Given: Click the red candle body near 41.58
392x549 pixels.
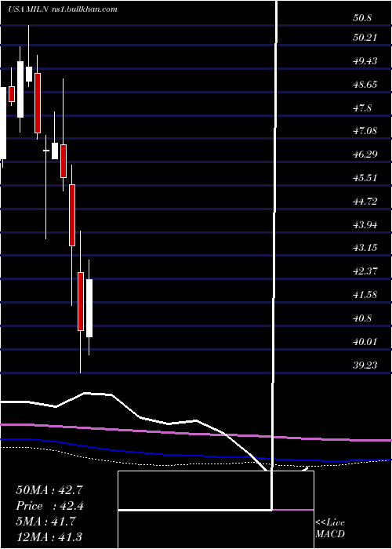Looking at the screenshot, I should click(x=81, y=301).
